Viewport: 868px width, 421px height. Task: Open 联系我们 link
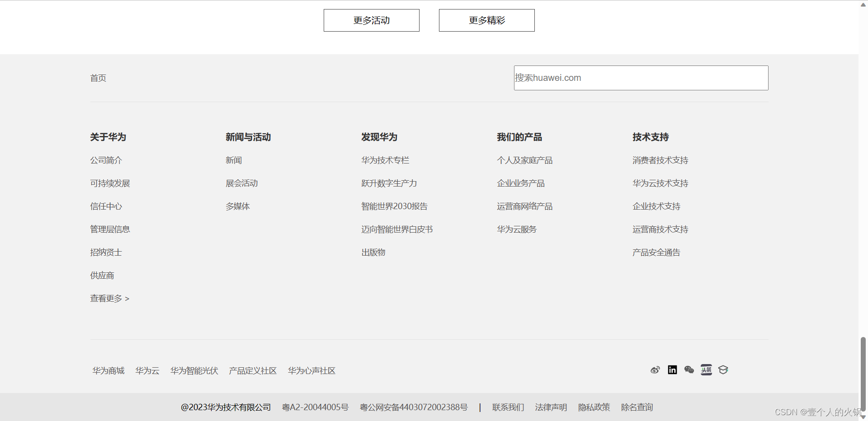tap(508, 407)
